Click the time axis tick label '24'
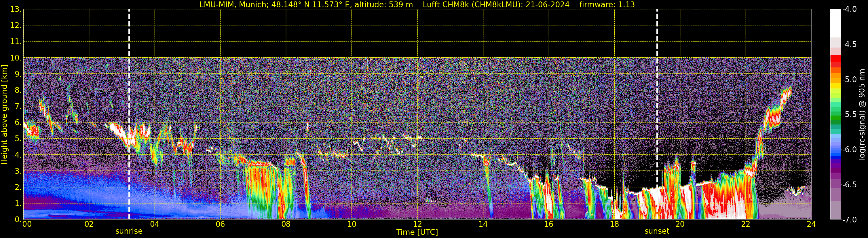This screenshot has width=868, height=238. tap(811, 224)
